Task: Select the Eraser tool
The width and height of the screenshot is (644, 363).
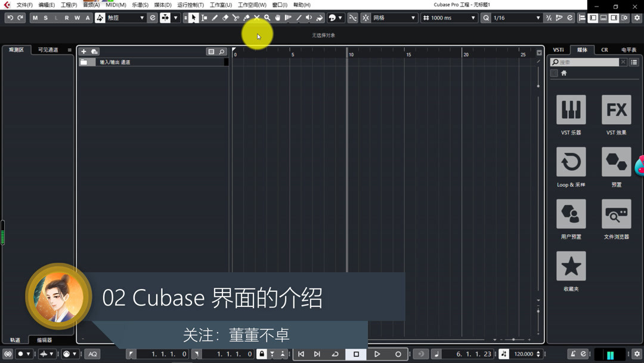Action: click(224, 17)
